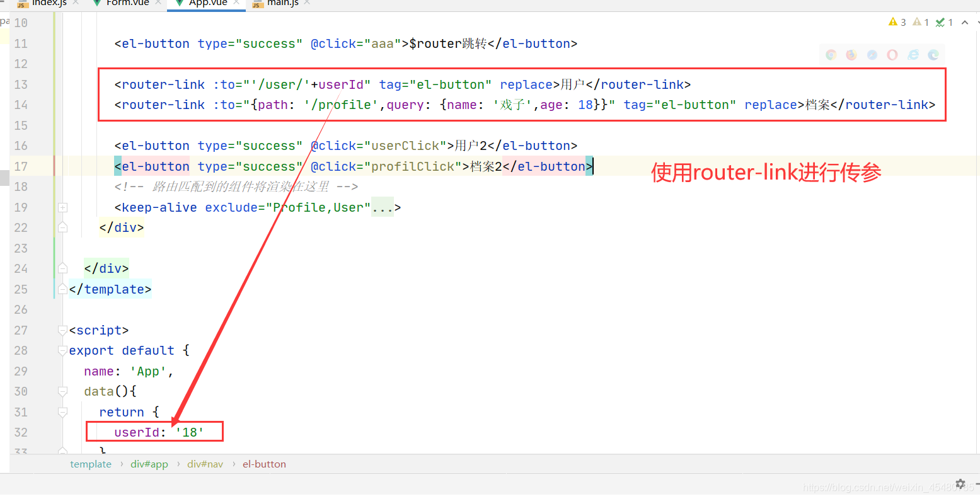
Task: Click the weak warning indicator showing 1
Action: [x=921, y=22]
